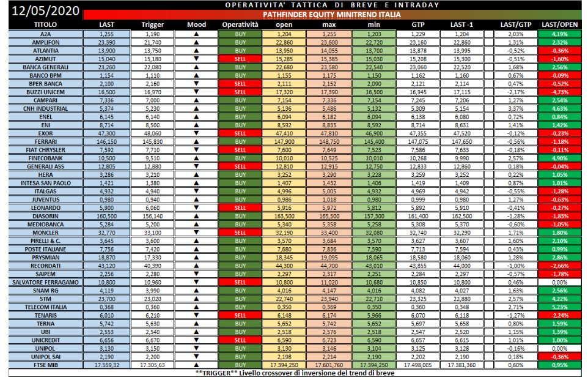Screen dimensions: 588x380
Task: Click the SALVATORE FERRAGAMO Mood arrow
Action: click(x=196, y=282)
